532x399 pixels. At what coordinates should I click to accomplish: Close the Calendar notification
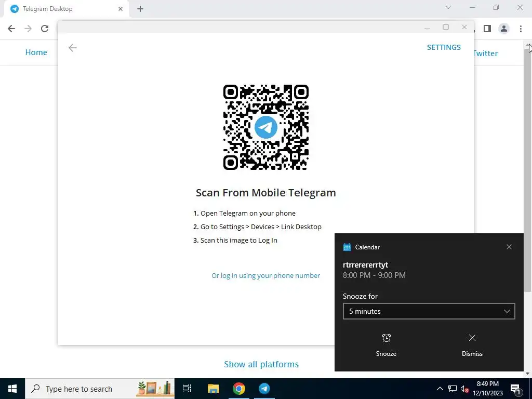(509, 247)
